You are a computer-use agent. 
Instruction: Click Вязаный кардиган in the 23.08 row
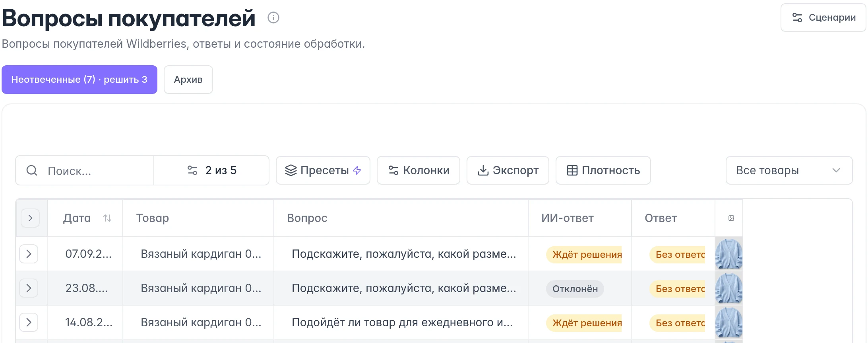coord(201,288)
